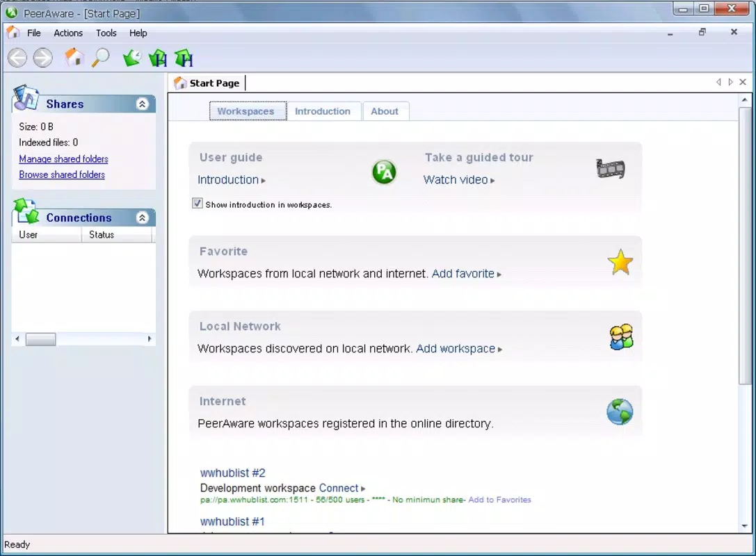The width and height of the screenshot is (756, 556).
Task: Open the Tools menu
Action: (x=106, y=33)
